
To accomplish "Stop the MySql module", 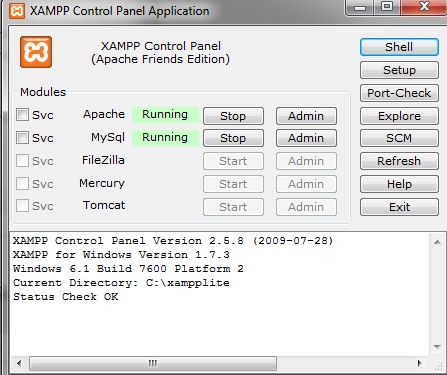I will pos(233,138).
